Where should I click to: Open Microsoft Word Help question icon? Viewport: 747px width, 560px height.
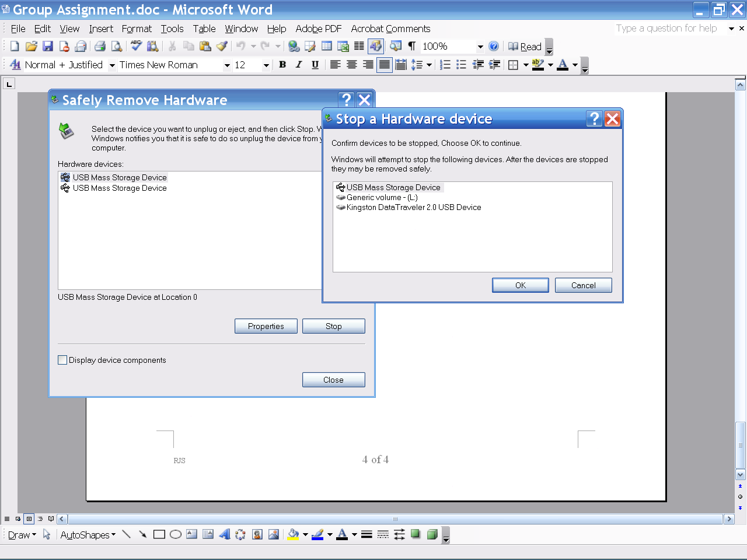(x=494, y=46)
